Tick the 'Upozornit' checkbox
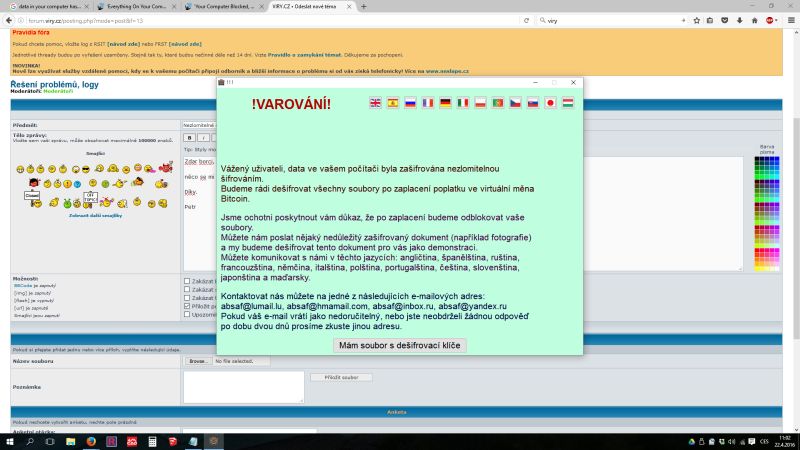The height and width of the screenshot is (450, 800). pos(187,314)
